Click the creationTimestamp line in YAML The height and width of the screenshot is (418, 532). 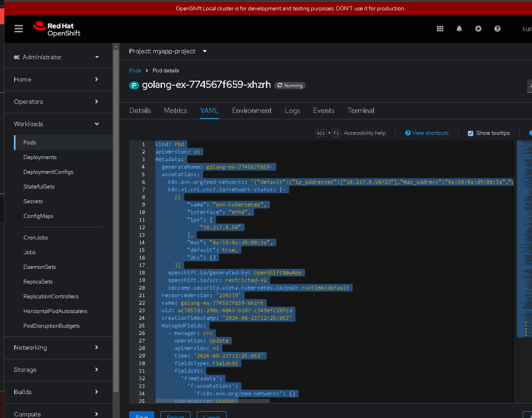click(x=227, y=318)
